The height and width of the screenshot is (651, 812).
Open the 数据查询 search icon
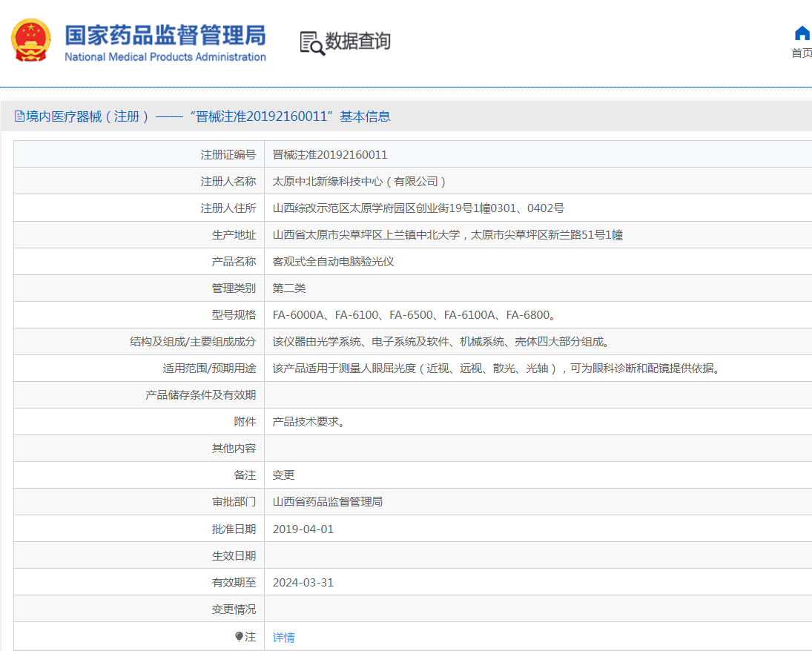(312, 44)
